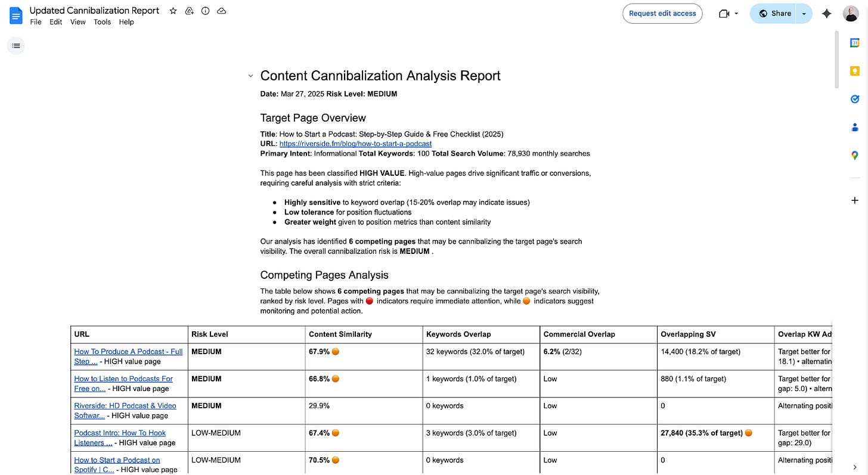Open the riverside.fm how-to-start-a-podcast URL
868x475 pixels.
click(x=355, y=144)
